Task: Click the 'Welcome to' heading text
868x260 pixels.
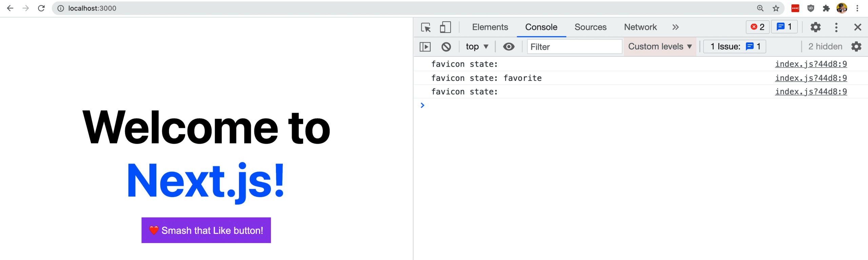Action: (206, 128)
